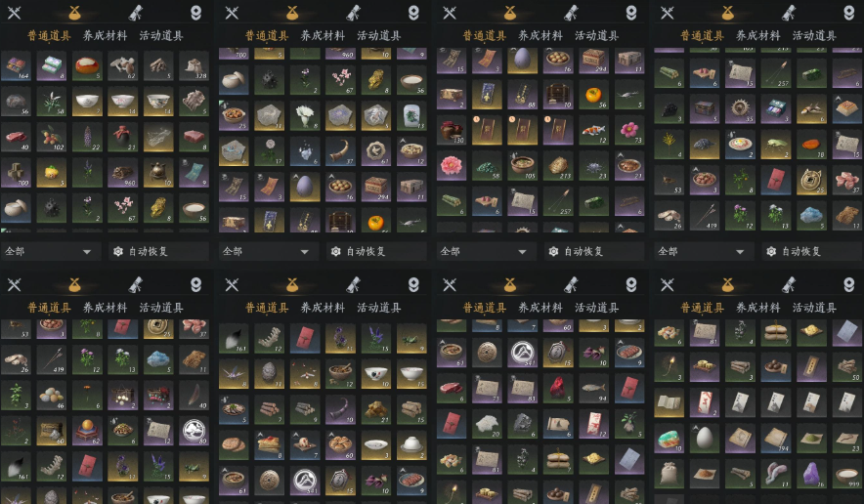Expand 全部 dropdown below the koi fish panel
Viewport: 864px width, 504px height.
(486, 251)
